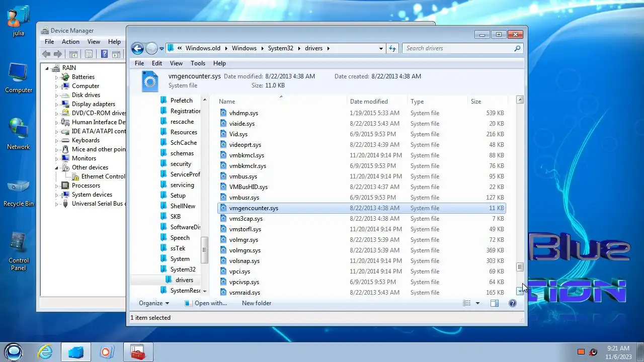644x362 pixels.
Task: Sort files by Size column
Action: tap(488, 102)
